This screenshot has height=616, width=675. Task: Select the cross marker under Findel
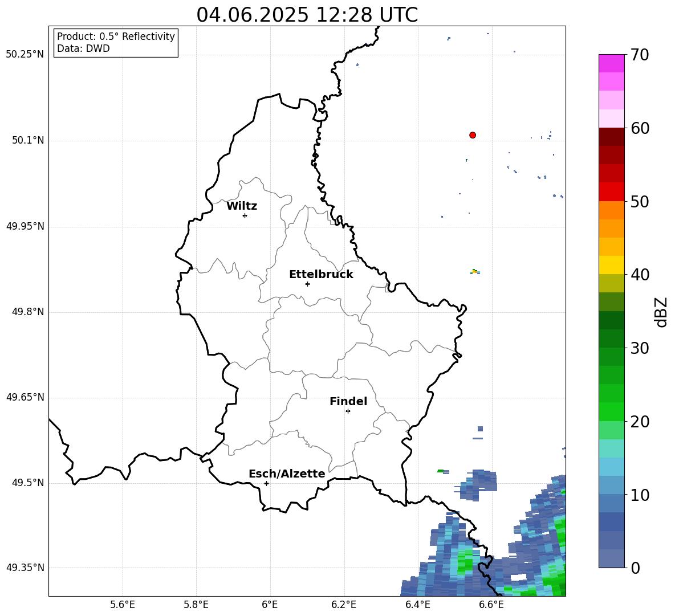coord(348,411)
